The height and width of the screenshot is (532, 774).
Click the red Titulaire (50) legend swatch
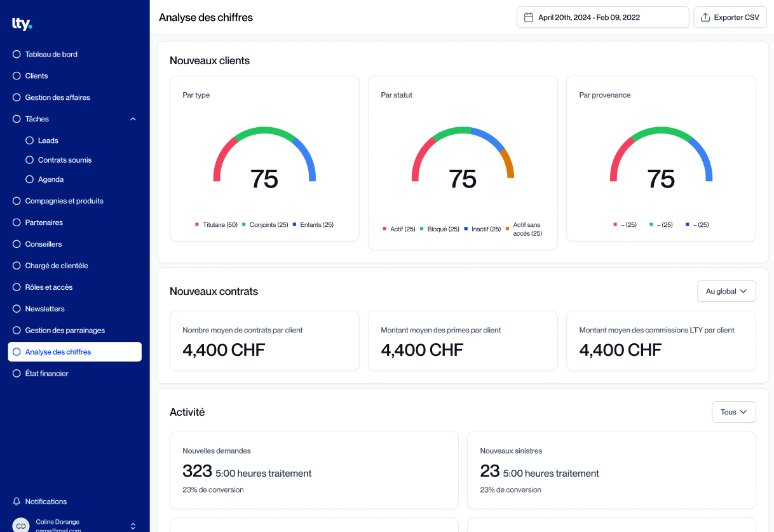(197, 224)
